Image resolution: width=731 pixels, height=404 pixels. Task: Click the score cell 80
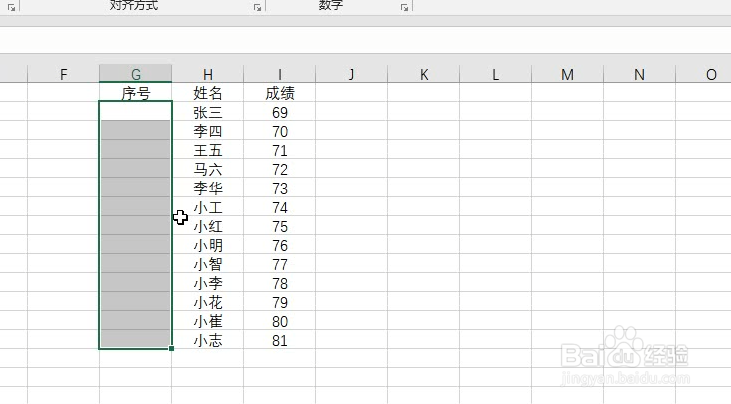click(280, 321)
